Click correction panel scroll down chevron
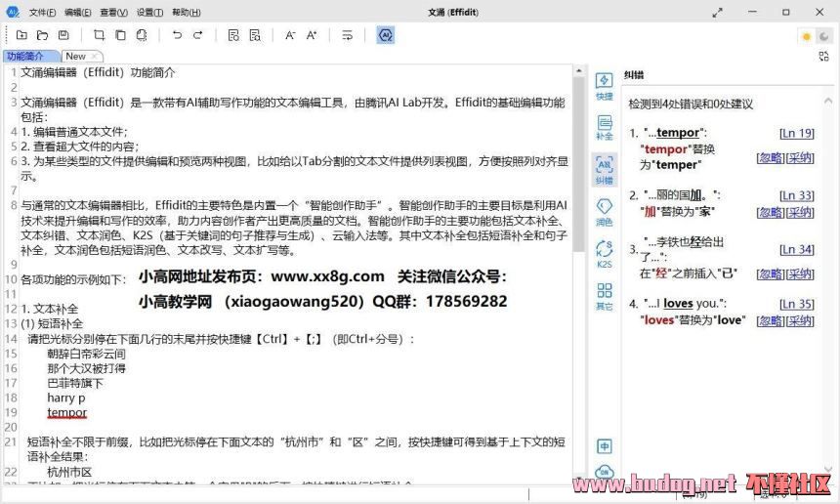 828,470
